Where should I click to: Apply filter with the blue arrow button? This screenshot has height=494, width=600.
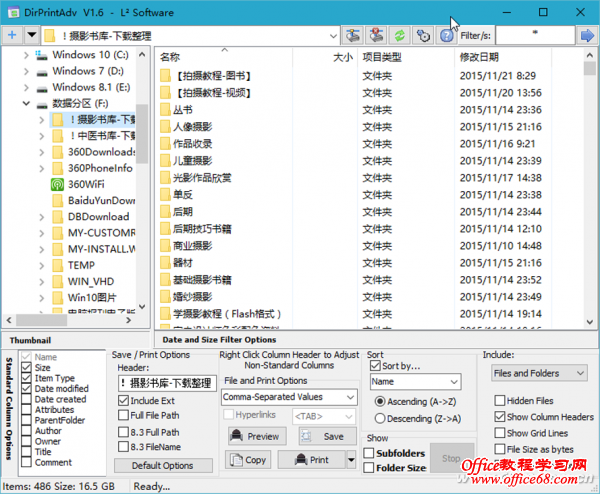(x=587, y=36)
